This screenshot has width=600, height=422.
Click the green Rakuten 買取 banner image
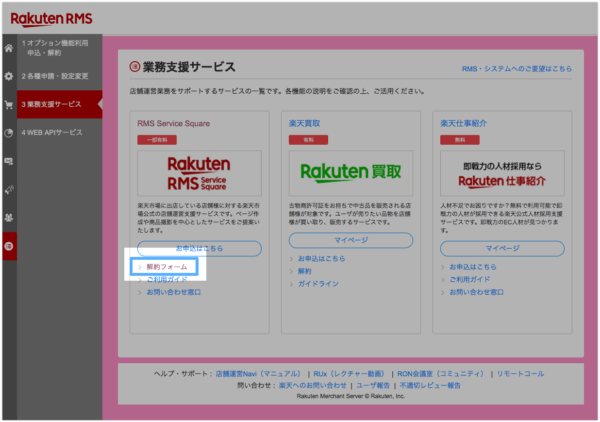(351, 173)
